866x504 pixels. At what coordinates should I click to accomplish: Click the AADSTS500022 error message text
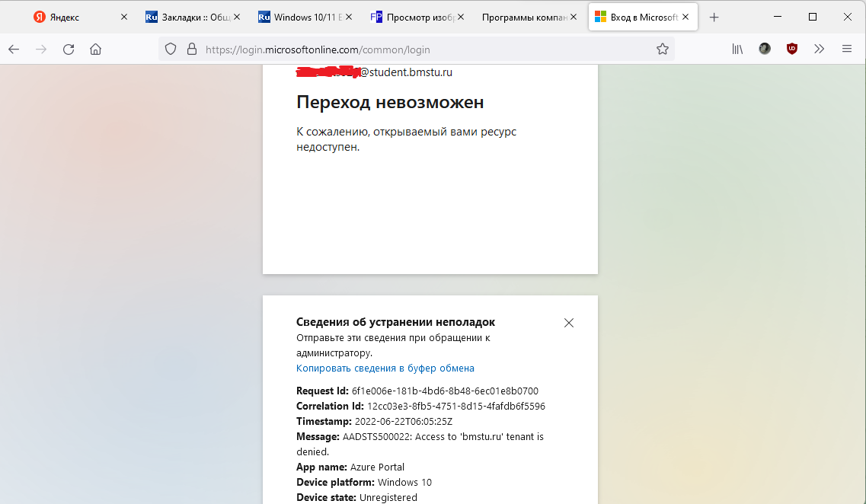click(420, 445)
